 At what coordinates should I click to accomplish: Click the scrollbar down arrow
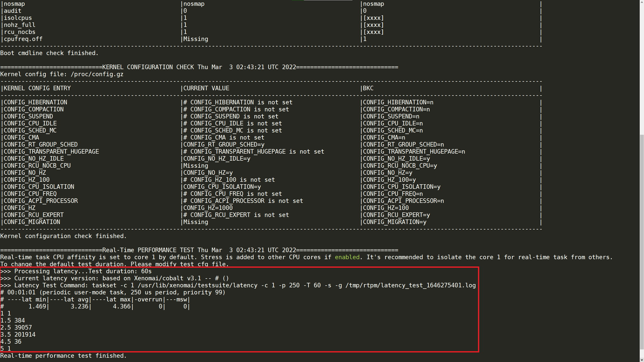[642, 360]
